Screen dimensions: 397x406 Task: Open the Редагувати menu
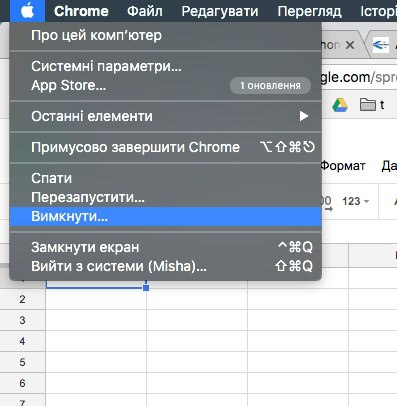coord(220,12)
